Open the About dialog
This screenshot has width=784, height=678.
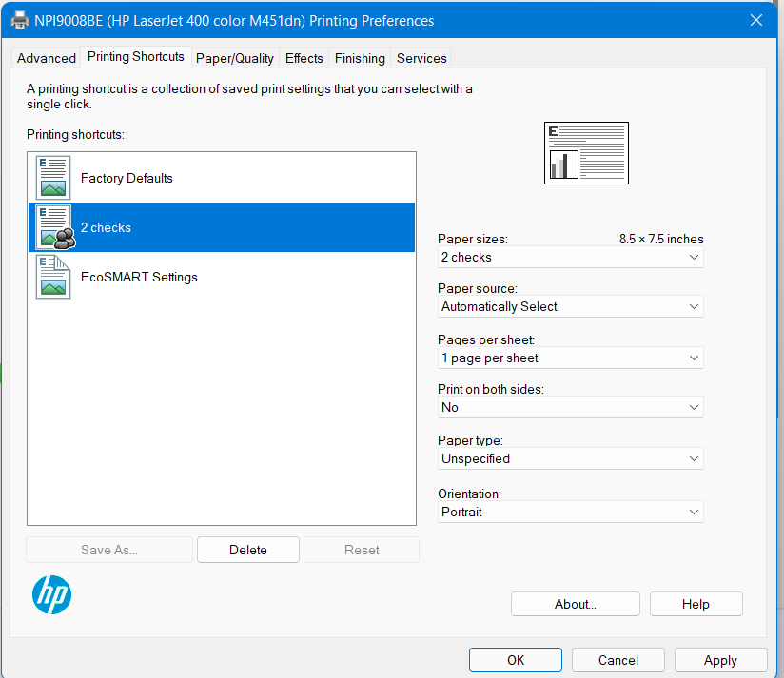[575, 604]
